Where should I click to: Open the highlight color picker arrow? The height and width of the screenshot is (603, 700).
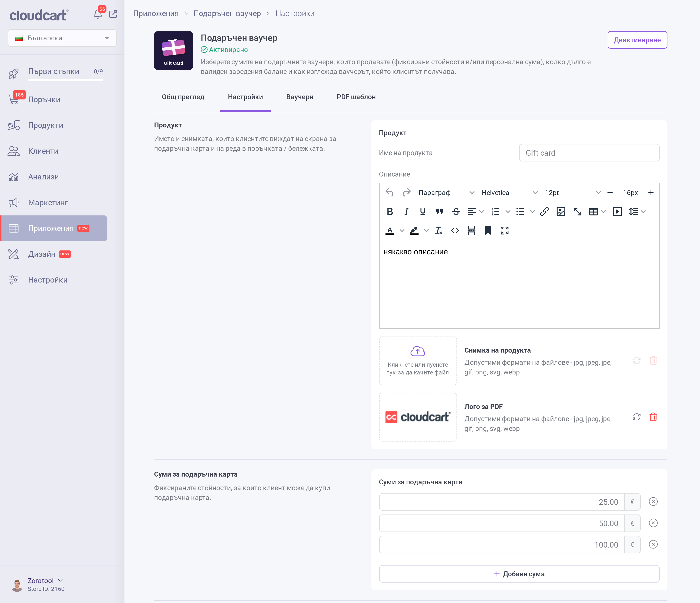coord(426,231)
